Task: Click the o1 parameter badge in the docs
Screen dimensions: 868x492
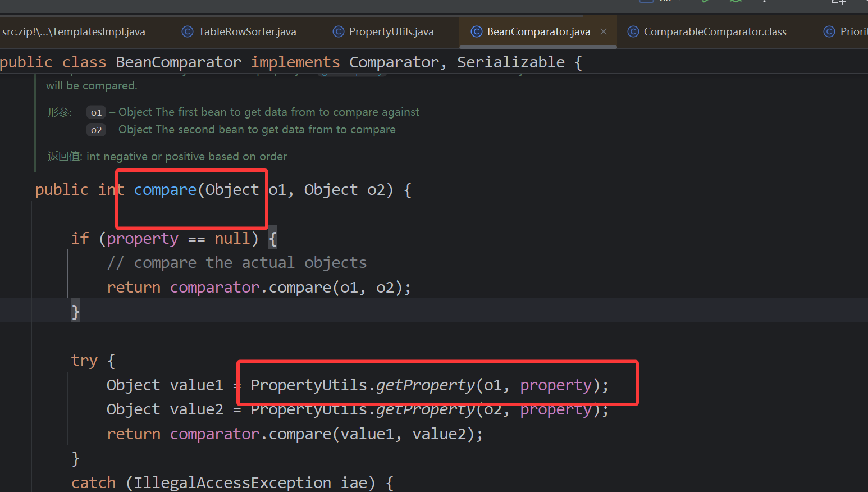Action: click(96, 113)
